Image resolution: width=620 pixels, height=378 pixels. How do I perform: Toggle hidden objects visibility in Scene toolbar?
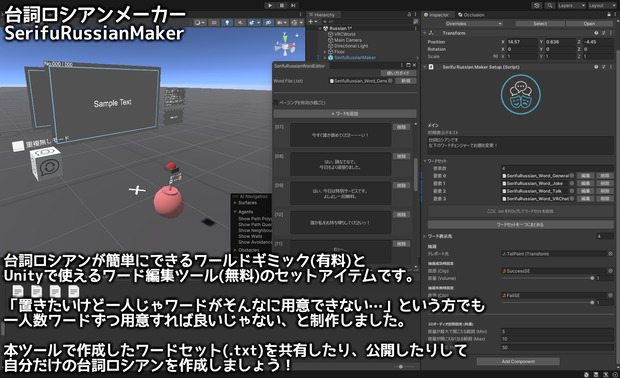coord(268,23)
